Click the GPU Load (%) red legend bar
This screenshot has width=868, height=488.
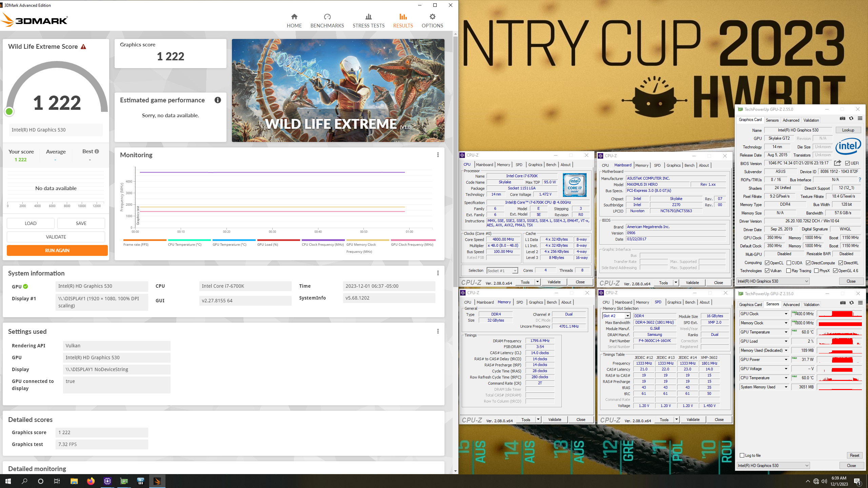click(x=279, y=240)
